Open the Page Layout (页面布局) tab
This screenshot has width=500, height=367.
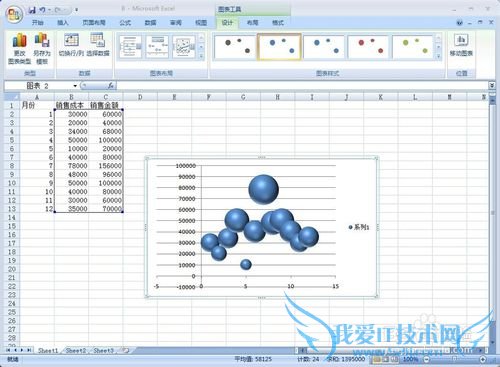pyautogui.click(x=94, y=23)
